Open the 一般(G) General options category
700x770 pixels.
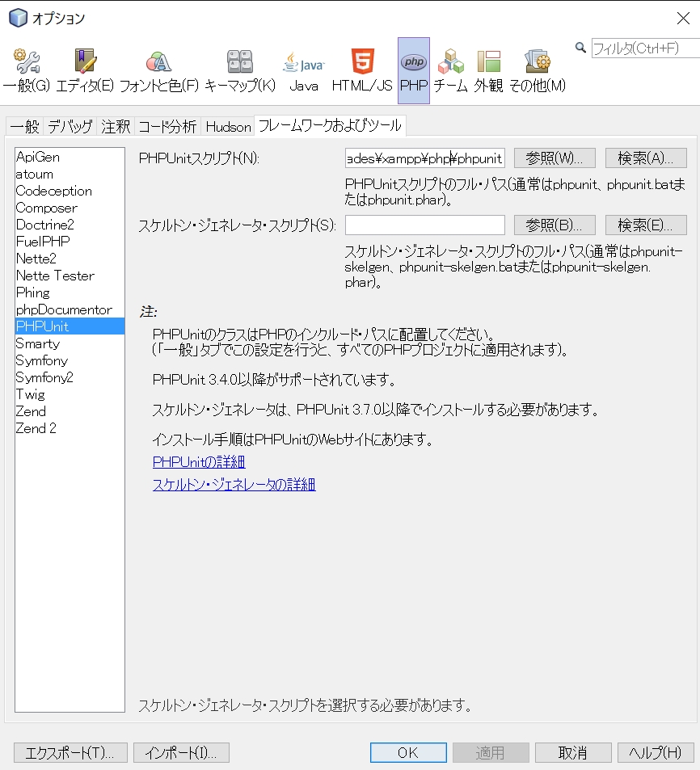[x=27, y=71]
